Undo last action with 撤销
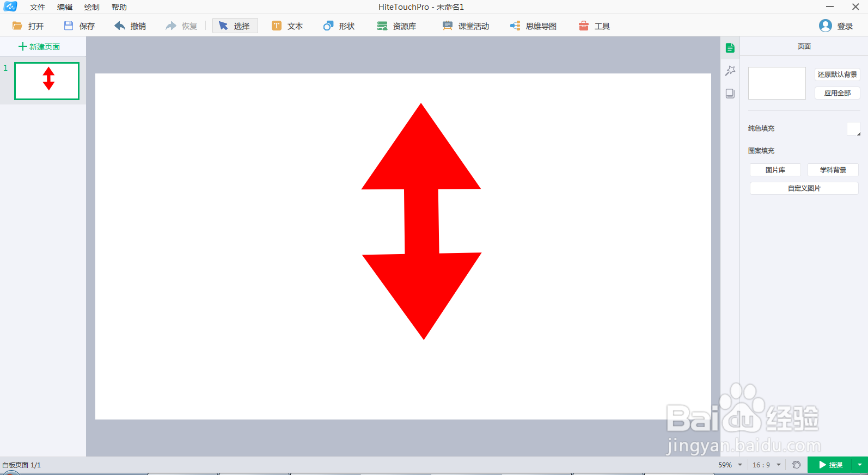Image resolution: width=868 pixels, height=475 pixels. (x=130, y=26)
